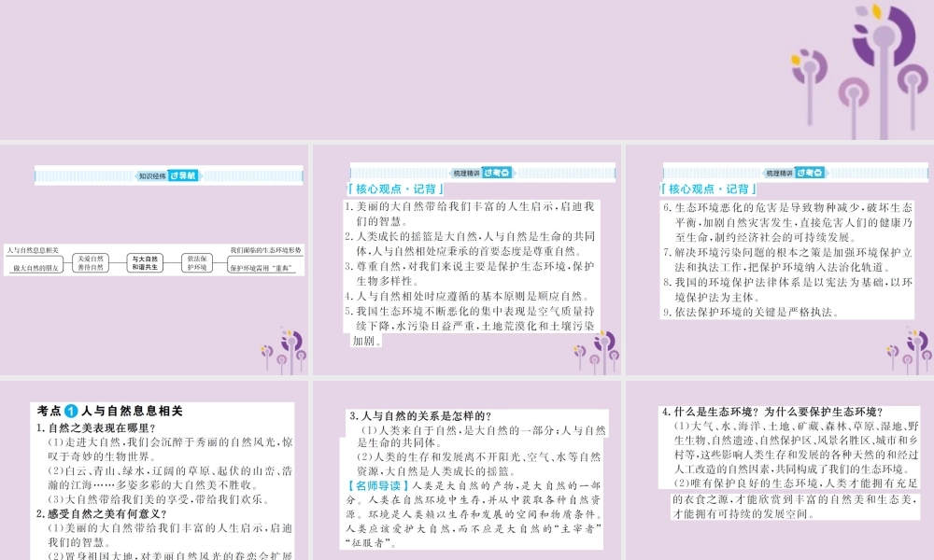Open the blank purple title slide with flower artwork

pos(467,70)
